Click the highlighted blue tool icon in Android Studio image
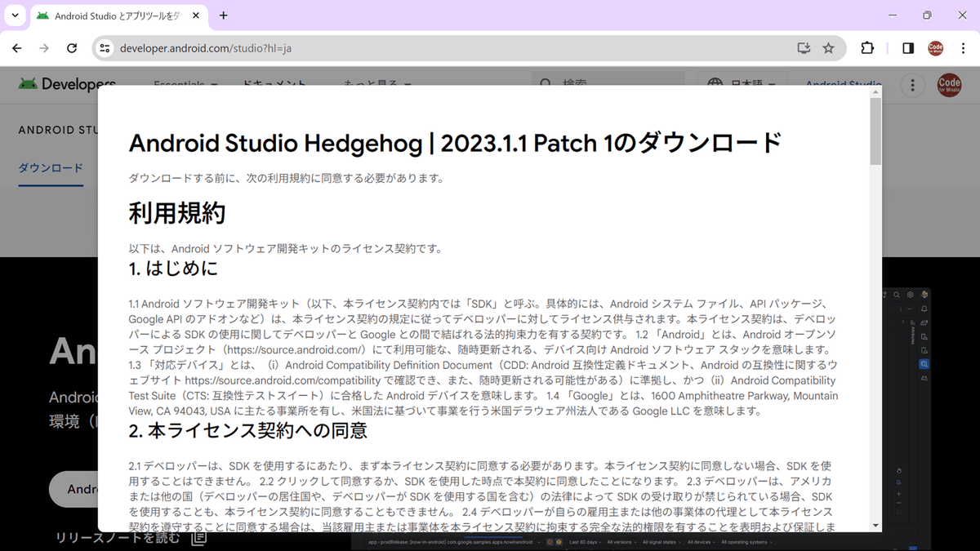The width and height of the screenshot is (980, 551). tap(924, 364)
